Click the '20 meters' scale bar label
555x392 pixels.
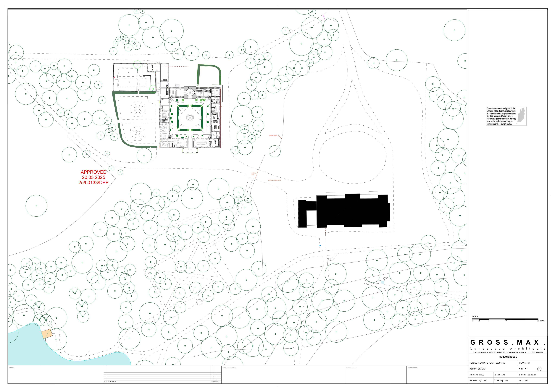[541, 321]
